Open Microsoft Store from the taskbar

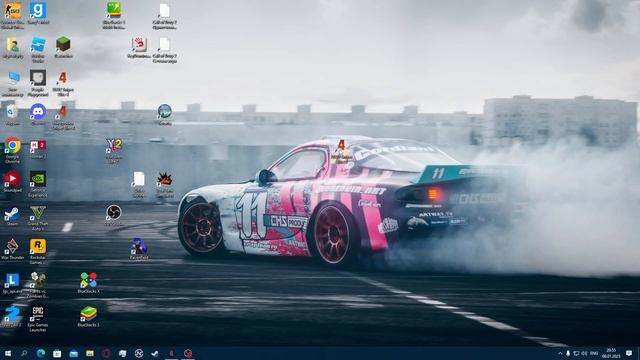click(57, 353)
